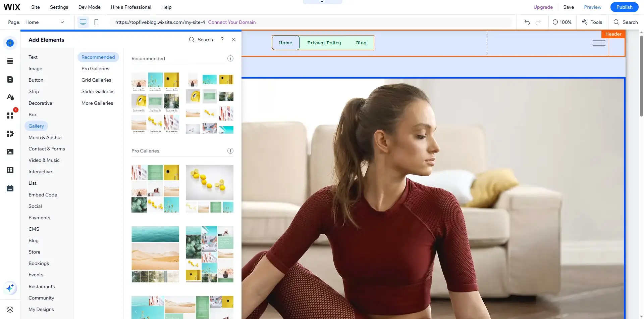Viewport: 644px width, 319px height.
Task: Click the Layers icon at bottom left
Action: pos(10,309)
